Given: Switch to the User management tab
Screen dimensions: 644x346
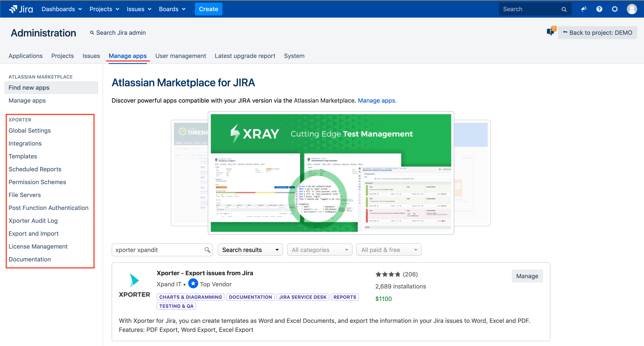Looking at the screenshot, I should click(181, 56).
